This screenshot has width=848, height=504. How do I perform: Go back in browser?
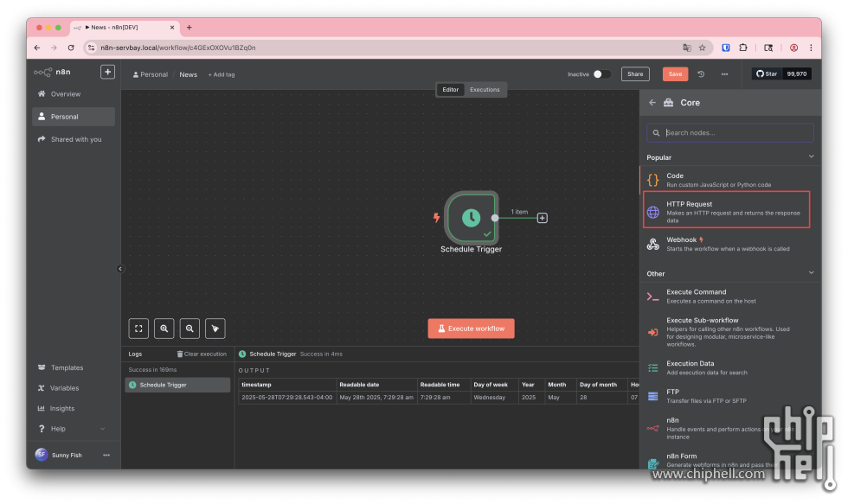tap(36, 48)
